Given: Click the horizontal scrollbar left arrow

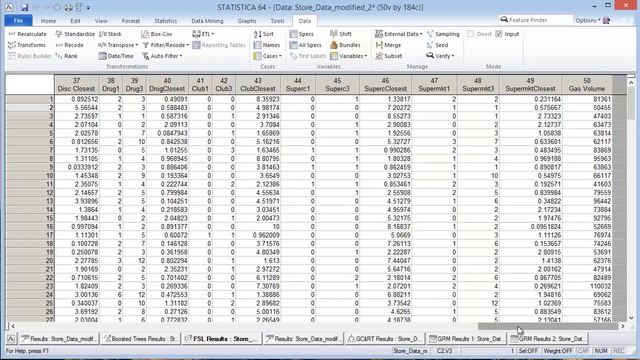Looking at the screenshot, I should click(x=13, y=326).
